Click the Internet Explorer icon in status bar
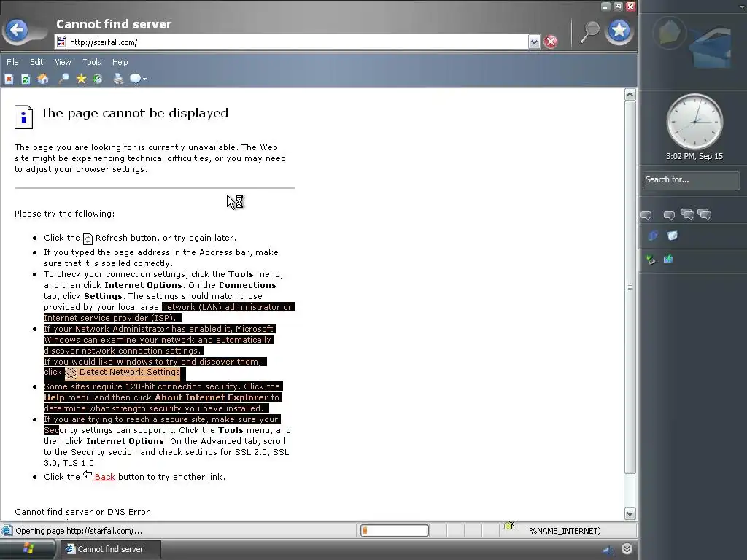This screenshot has width=747, height=560. coord(7,531)
